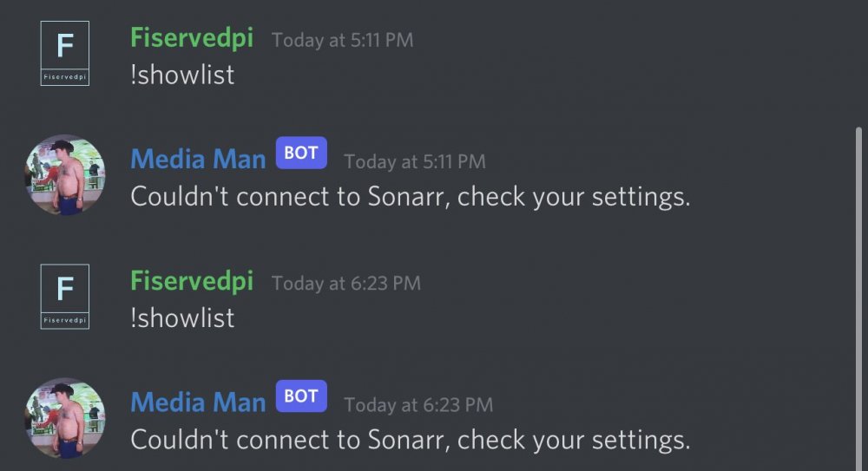Open Fiservedpi avatar on 5:11 PM message

pyautogui.click(x=65, y=53)
